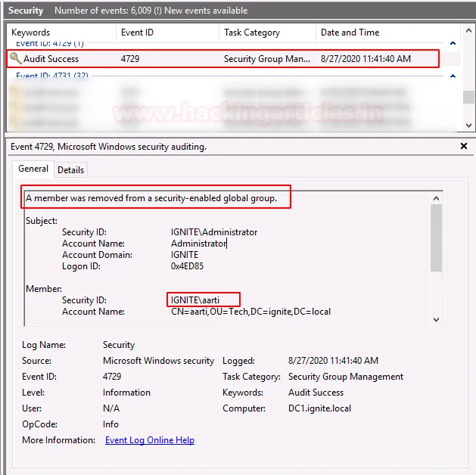Image resolution: width=476 pixels, height=475 pixels.
Task: Click the IGNITE\aarti member Security ID value
Action: [194, 300]
